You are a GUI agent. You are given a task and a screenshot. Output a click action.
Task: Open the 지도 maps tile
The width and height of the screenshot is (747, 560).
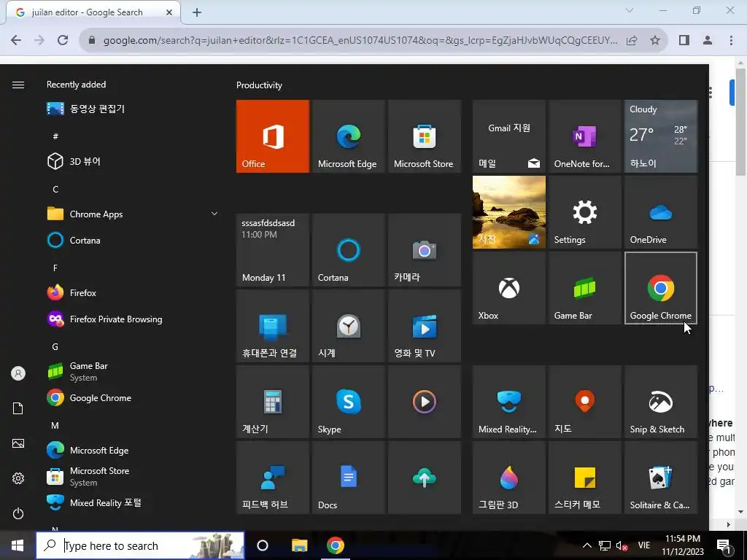click(x=584, y=402)
